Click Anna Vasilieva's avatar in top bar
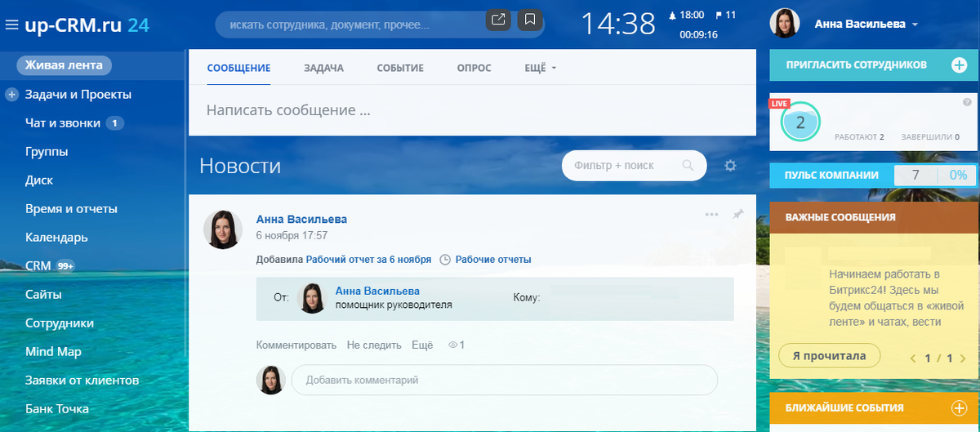The width and height of the screenshot is (980, 432). tap(785, 23)
